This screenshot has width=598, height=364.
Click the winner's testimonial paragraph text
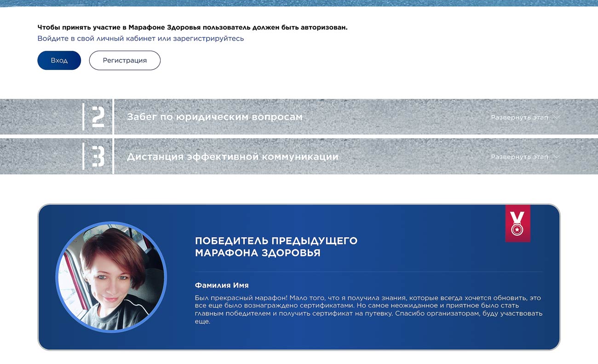click(368, 309)
